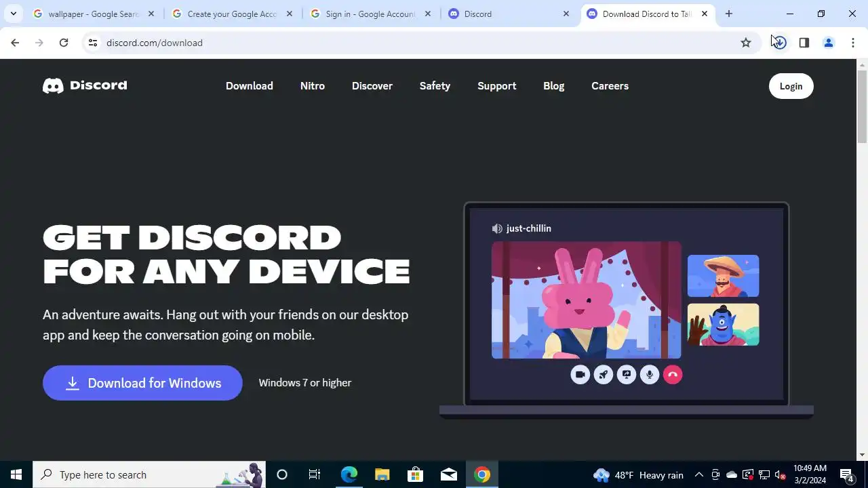Bookmark this page with the star icon
868x488 pixels.
tap(746, 43)
